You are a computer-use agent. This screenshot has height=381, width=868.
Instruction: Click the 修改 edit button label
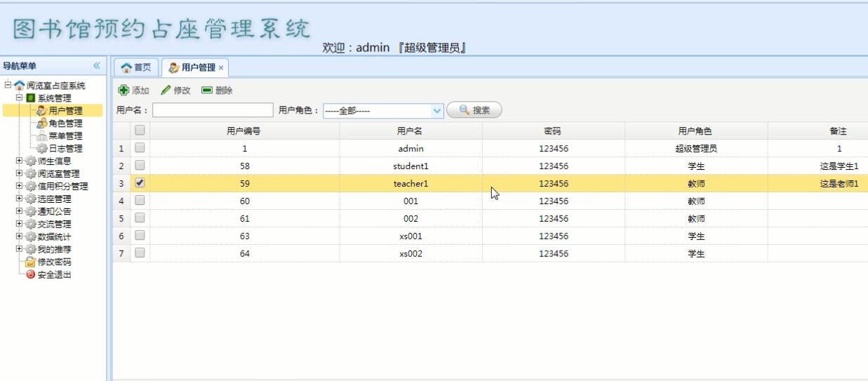pyautogui.click(x=182, y=91)
